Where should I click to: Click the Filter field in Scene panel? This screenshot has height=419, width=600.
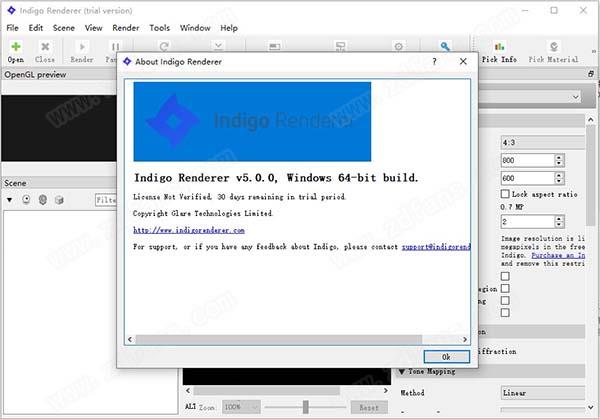click(x=106, y=200)
